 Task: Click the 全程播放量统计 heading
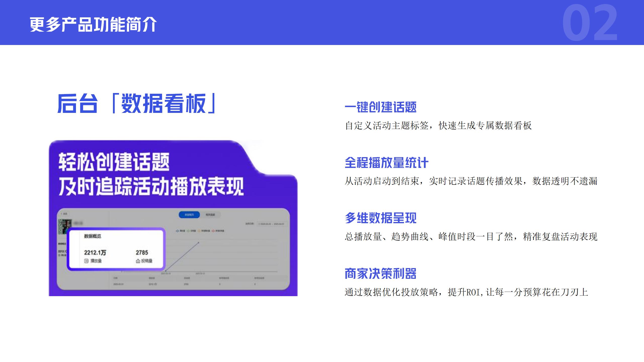click(386, 163)
